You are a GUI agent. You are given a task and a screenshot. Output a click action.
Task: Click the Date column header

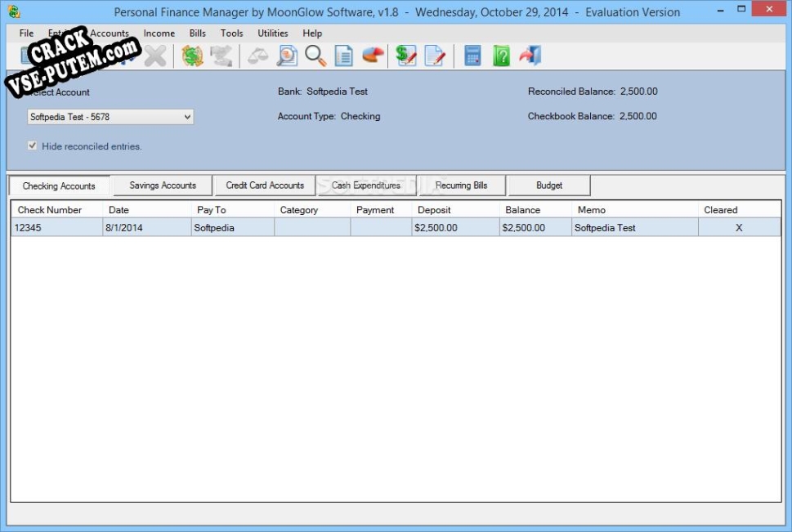[147, 210]
